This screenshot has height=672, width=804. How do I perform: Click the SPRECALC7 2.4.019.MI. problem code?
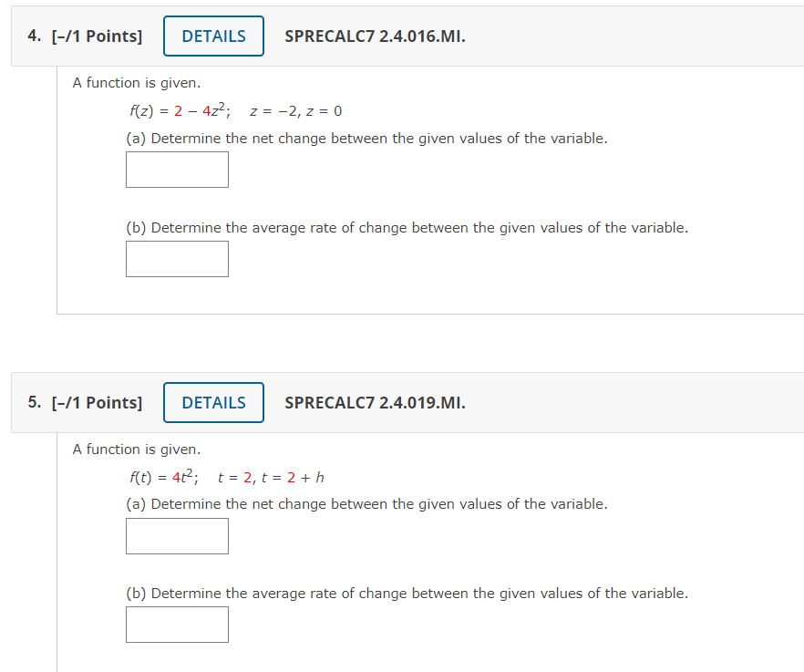tap(375, 403)
